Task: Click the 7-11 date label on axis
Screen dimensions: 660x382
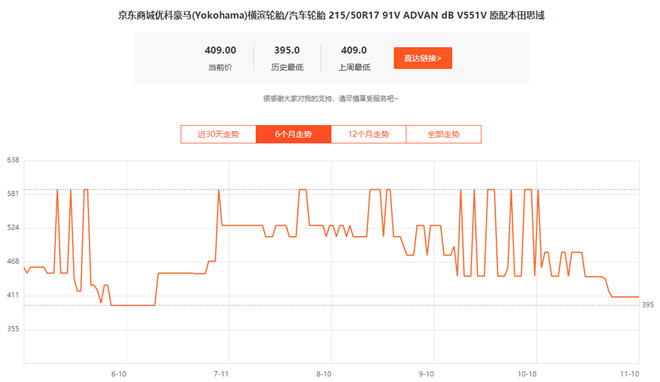Action: (x=221, y=374)
